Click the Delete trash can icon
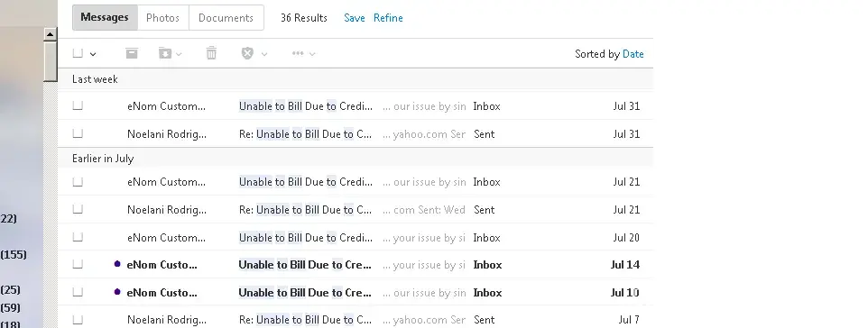 [211, 53]
